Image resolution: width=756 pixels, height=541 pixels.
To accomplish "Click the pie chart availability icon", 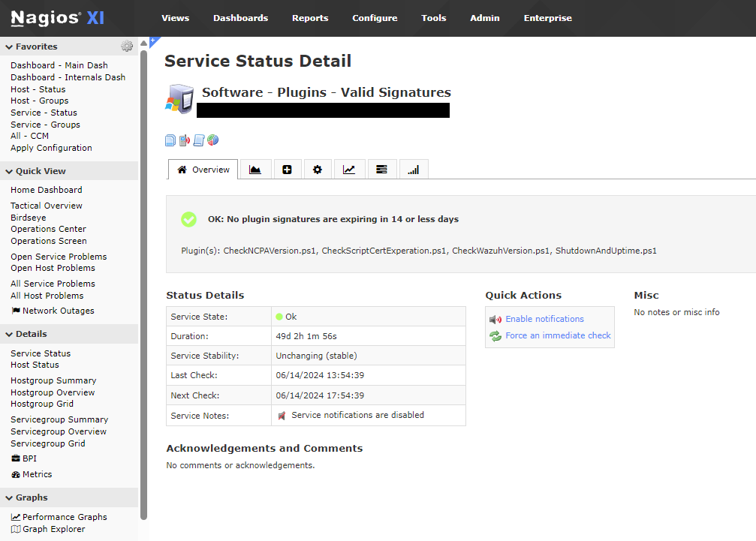I will click(212, 140).
